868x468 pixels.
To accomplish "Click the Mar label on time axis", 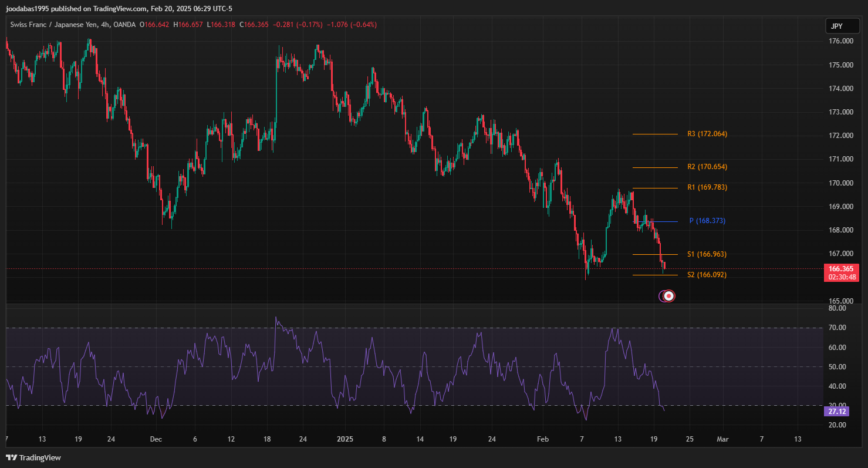I will pos(723,439).
